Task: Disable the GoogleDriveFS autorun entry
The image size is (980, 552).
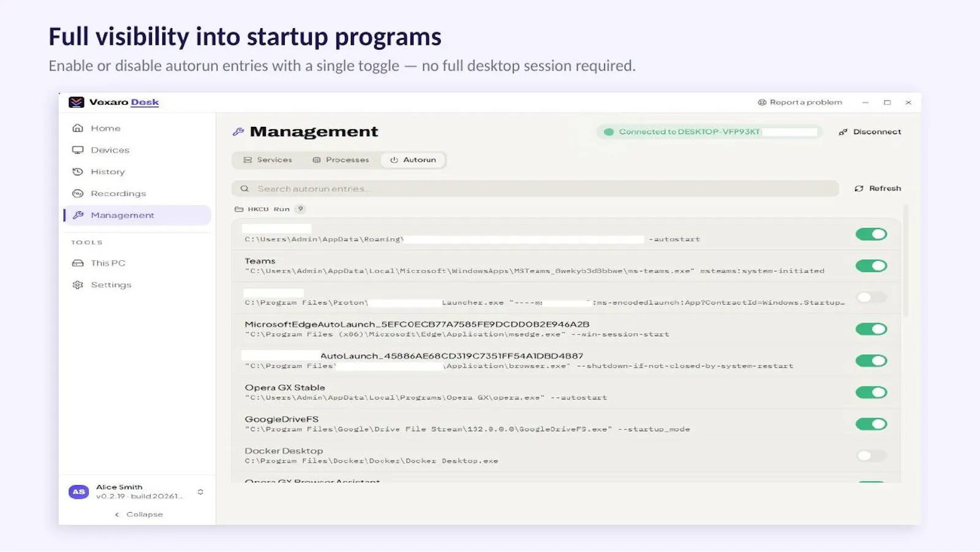Action: pyautogui.click(x=871, y=424)
